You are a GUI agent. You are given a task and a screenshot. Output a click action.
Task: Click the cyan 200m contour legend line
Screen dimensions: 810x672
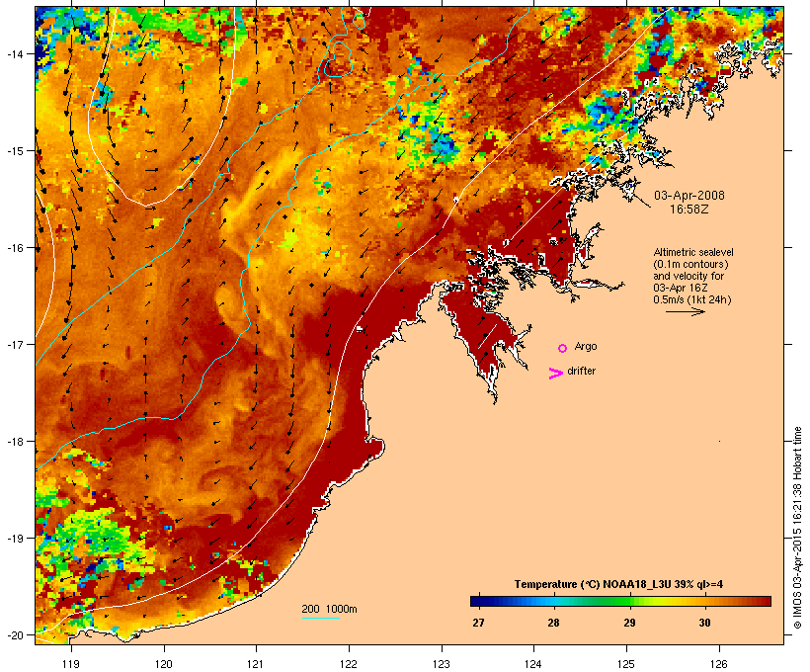click(x=320, y=619)
